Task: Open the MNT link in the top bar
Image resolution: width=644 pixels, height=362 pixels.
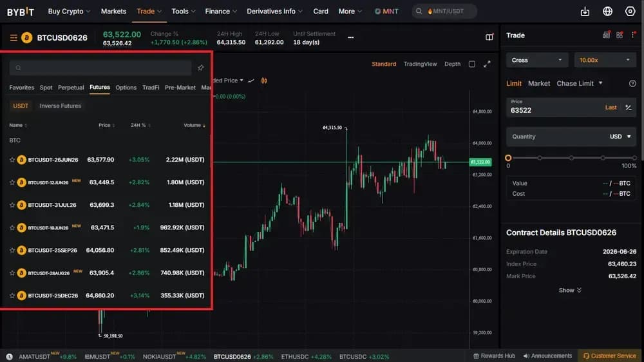Action: coord(386,12)
